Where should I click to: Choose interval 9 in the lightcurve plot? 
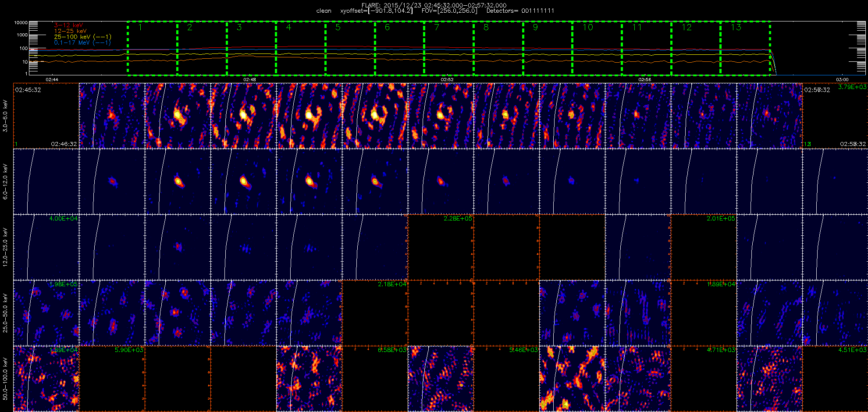click(x=535, y=28)
